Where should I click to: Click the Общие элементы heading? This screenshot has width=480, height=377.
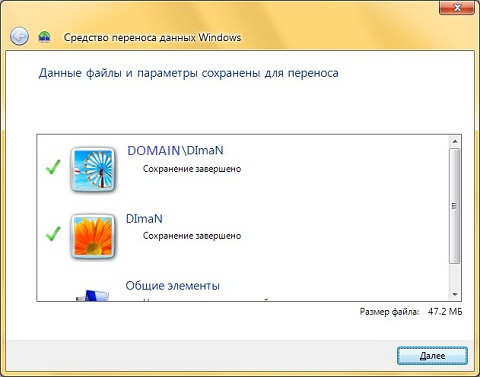[173, 286]
